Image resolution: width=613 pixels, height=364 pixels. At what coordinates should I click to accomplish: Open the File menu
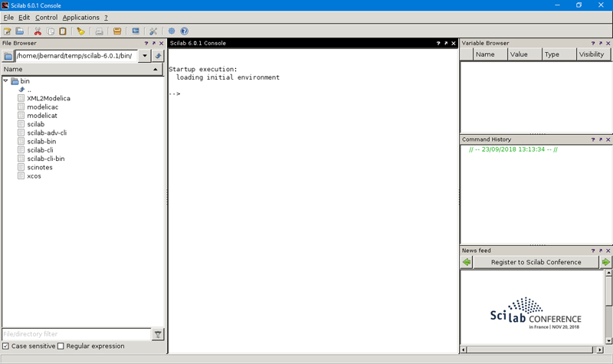pos(8,18)
